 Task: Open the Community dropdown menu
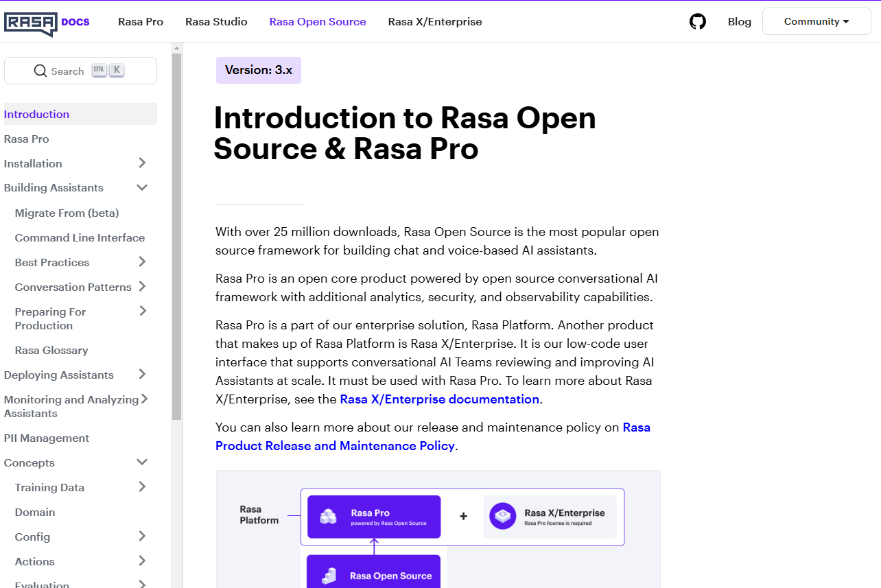816,22
